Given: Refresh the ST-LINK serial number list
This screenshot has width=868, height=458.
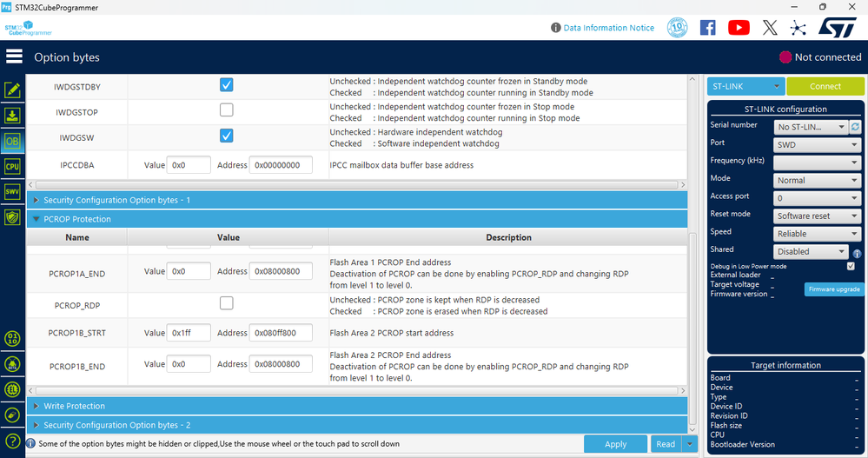Looking at the screenshot, I should pos(855,127).
